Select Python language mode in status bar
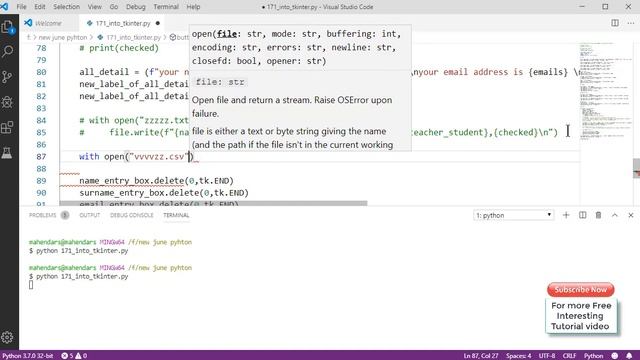The height and width of the screenshot is (360, 640). [x=593, y=356]
